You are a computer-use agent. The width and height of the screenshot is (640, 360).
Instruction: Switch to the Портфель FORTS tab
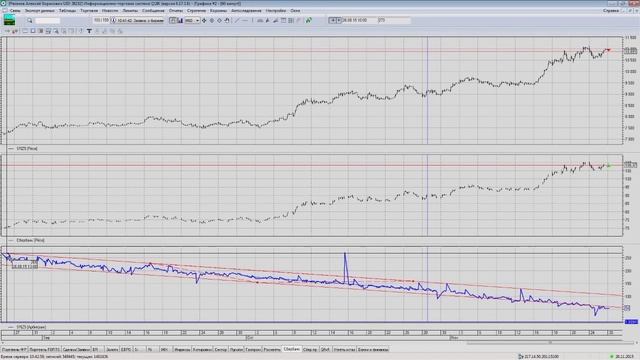pos(45,349)
